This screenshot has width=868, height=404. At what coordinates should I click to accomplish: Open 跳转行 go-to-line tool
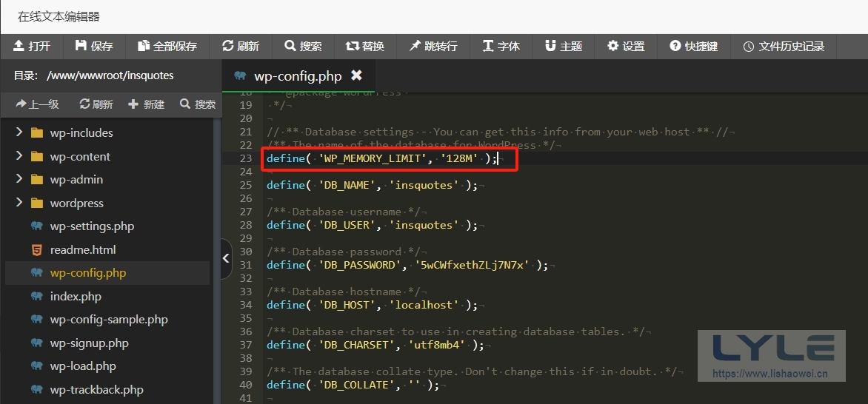click(x=433, y=46)
